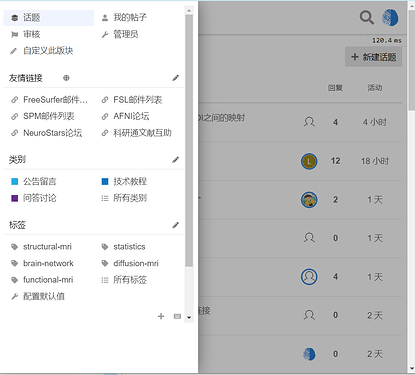Open the search magnifier icon
The width and height of the screenshot is (415, 375).
[x=367, y=17]
